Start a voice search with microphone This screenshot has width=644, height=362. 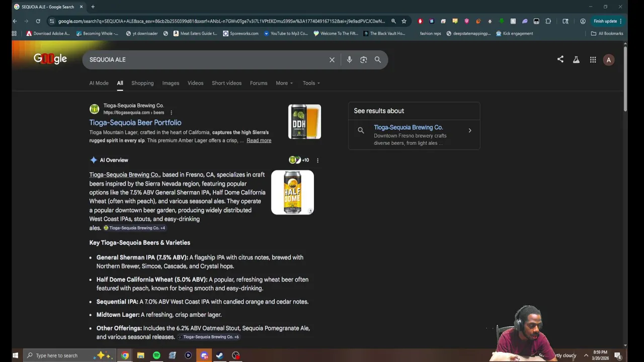point(349,60)
